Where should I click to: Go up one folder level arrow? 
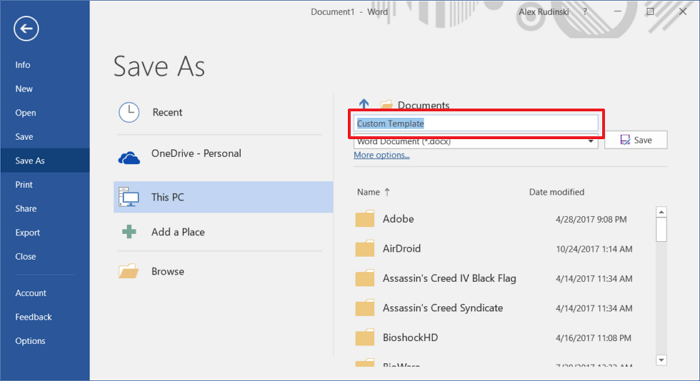(x=364, y=104)
